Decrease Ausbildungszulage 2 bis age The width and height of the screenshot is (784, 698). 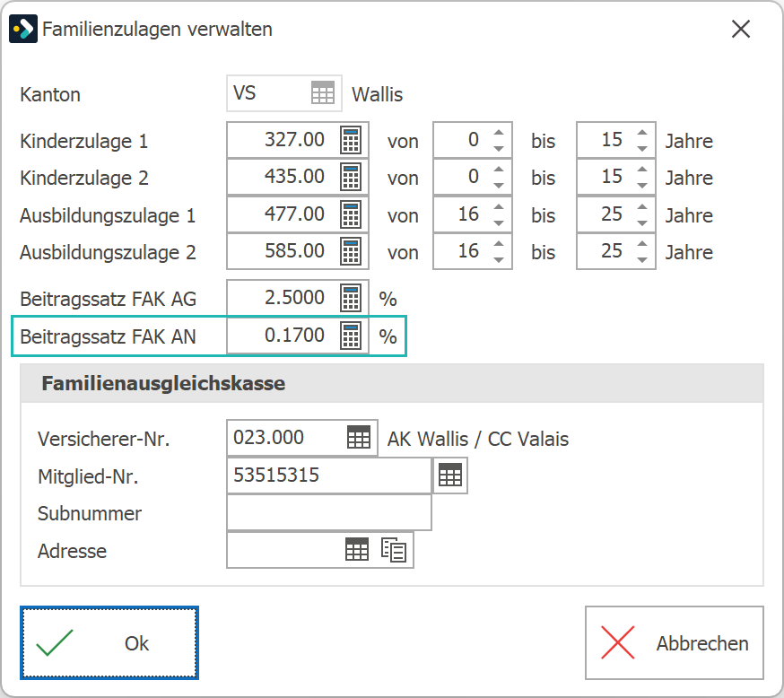point(642,260)
